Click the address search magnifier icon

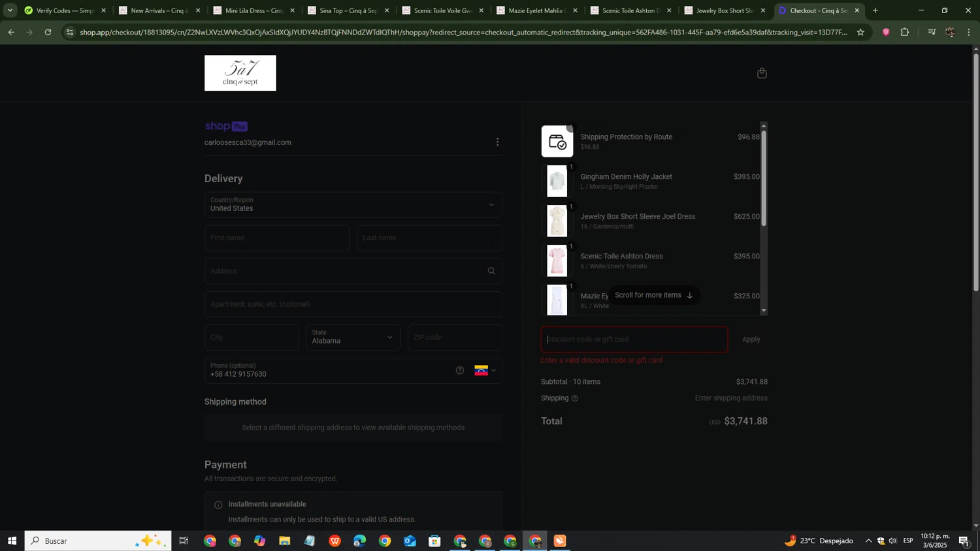[x=491, y=271]
